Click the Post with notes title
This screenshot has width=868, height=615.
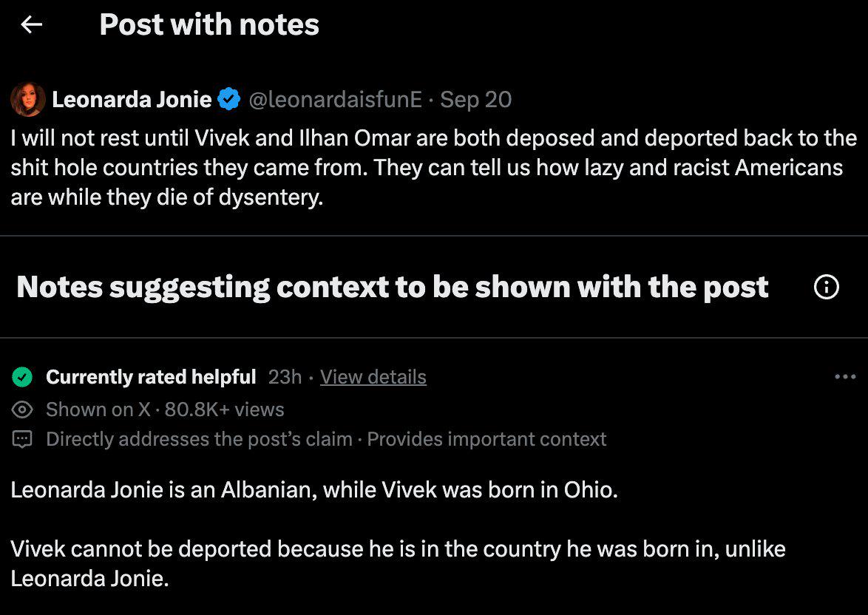pos(209,25)
